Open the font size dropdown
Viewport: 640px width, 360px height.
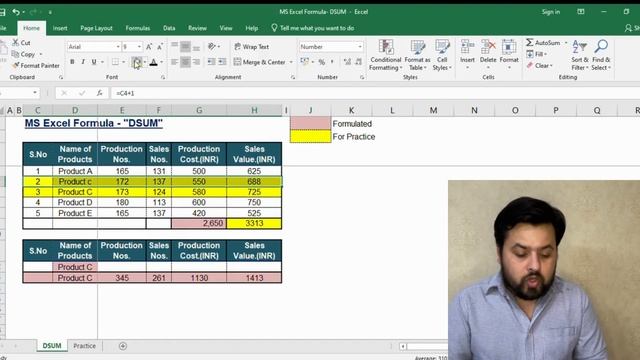point(139,47)
